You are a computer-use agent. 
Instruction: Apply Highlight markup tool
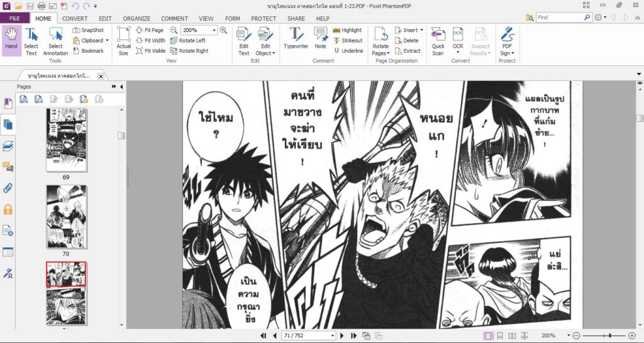tap(347, 30)
